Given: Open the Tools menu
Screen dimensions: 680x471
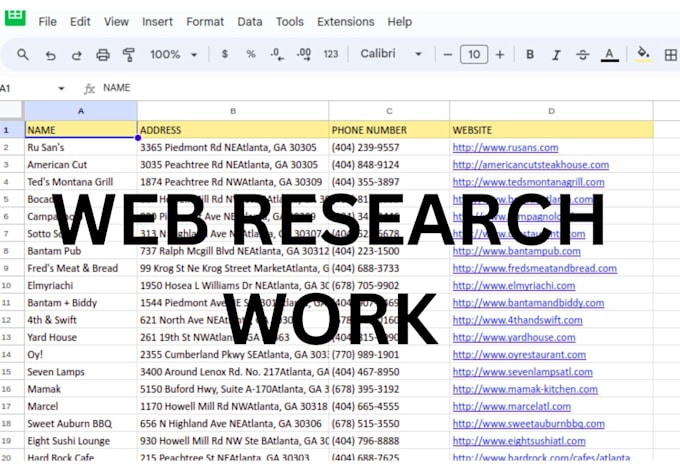Looking at the screenshot, I should [290, 22].
